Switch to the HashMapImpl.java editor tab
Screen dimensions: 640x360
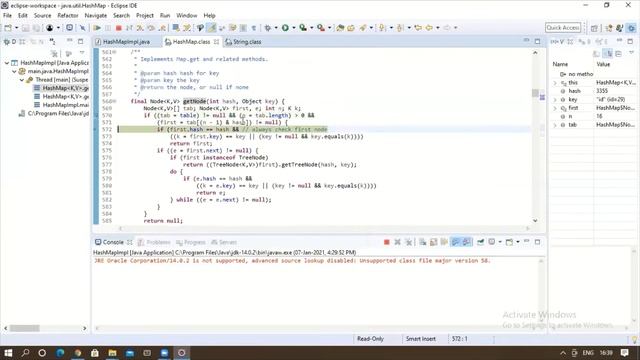click(122, 42)
